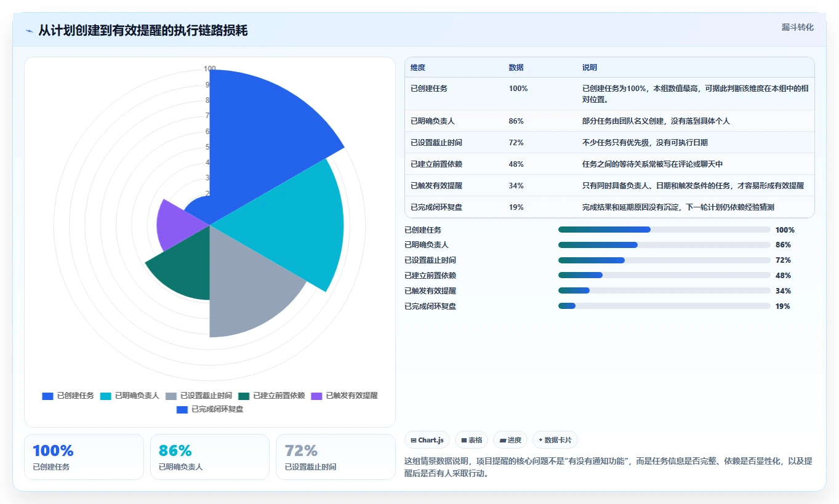Screen dimensions: 839x504
Task: Click the 维度 table column header
Action: click(418, 68)
